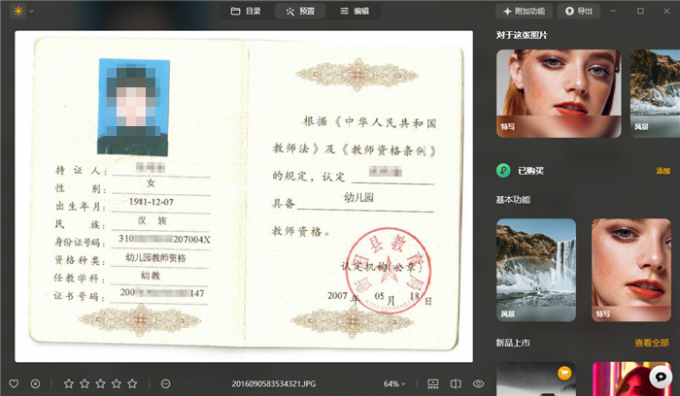Select 风景 preset under 对于这张图片

[x=655, y=93]
